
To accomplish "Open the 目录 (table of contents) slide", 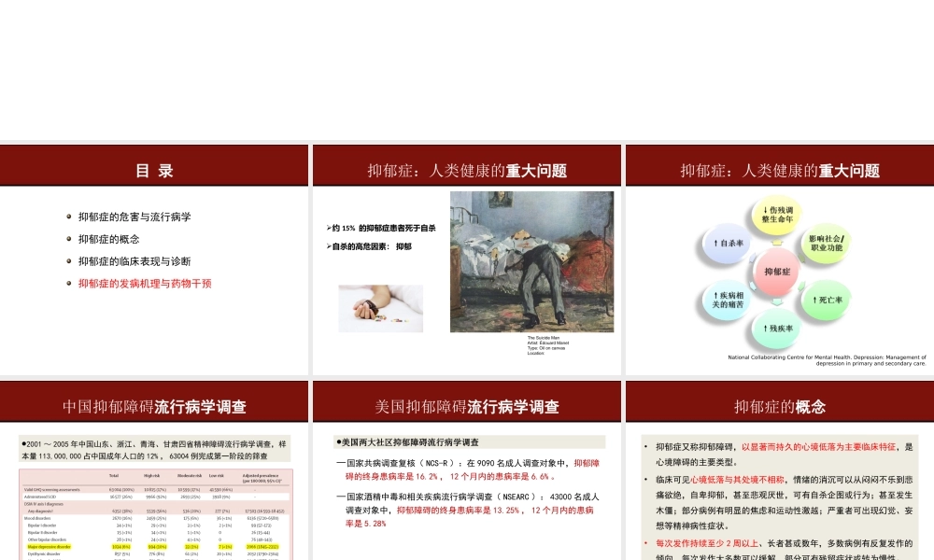I will 153,171.
